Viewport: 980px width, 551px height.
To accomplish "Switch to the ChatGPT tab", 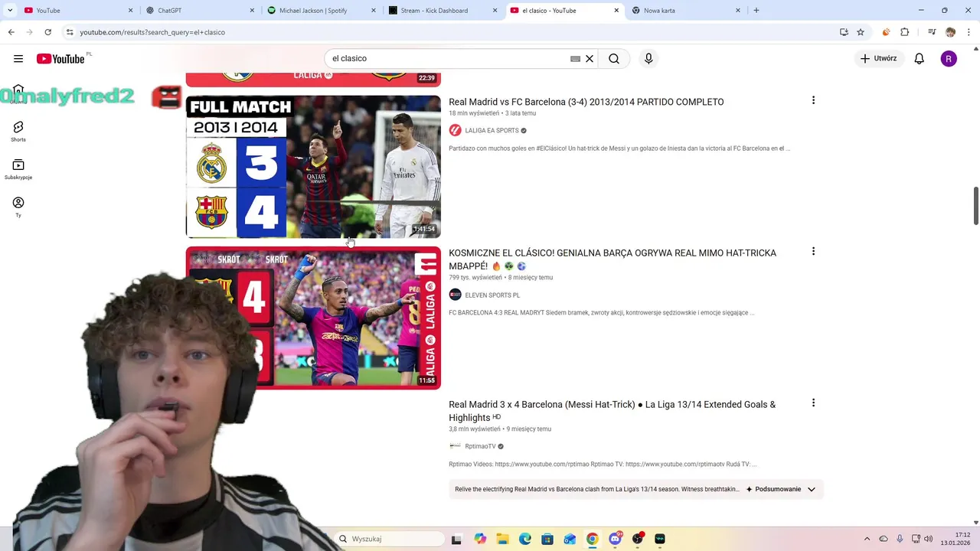I will pos(201,11).
